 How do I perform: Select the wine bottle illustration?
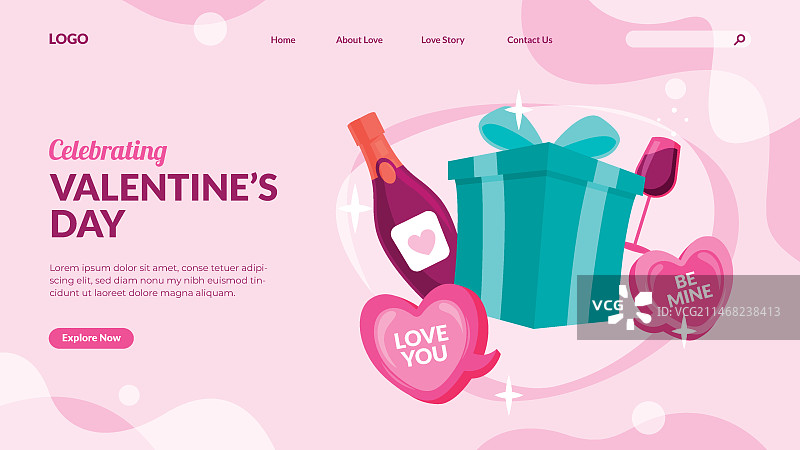click(402, 204)
